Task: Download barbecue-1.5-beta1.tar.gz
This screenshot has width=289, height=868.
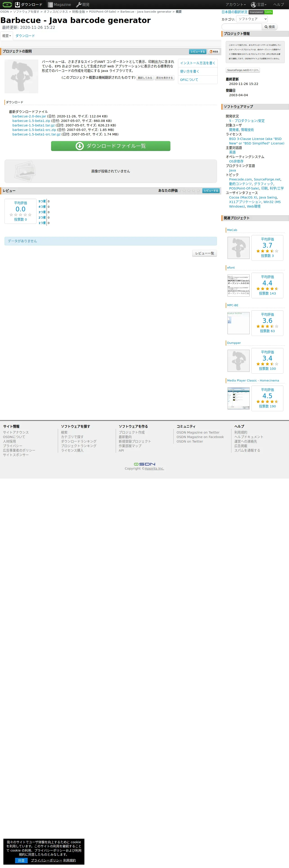Action: click(x=33, y=125)
